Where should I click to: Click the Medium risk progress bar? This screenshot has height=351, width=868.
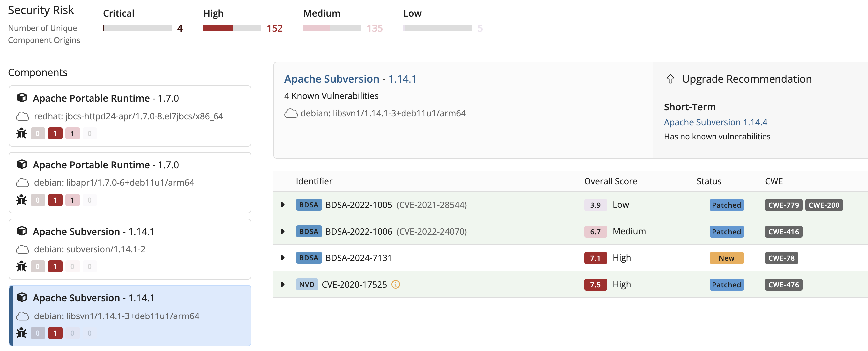(332, 28)
